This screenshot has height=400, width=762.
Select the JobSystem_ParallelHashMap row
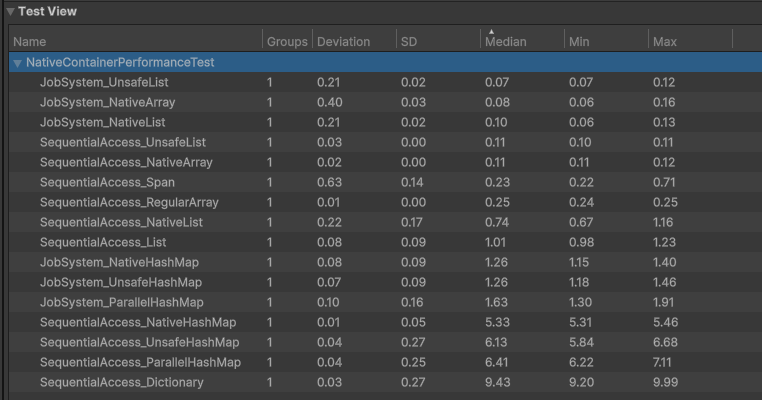tap(385, 302)
